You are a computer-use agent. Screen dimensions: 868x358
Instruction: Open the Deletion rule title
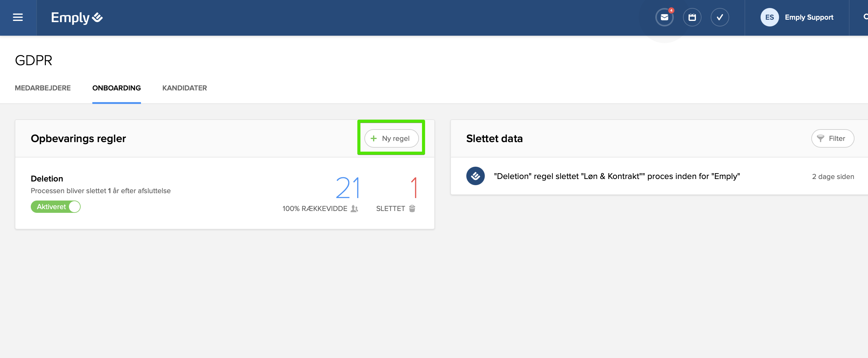(47, 178)
